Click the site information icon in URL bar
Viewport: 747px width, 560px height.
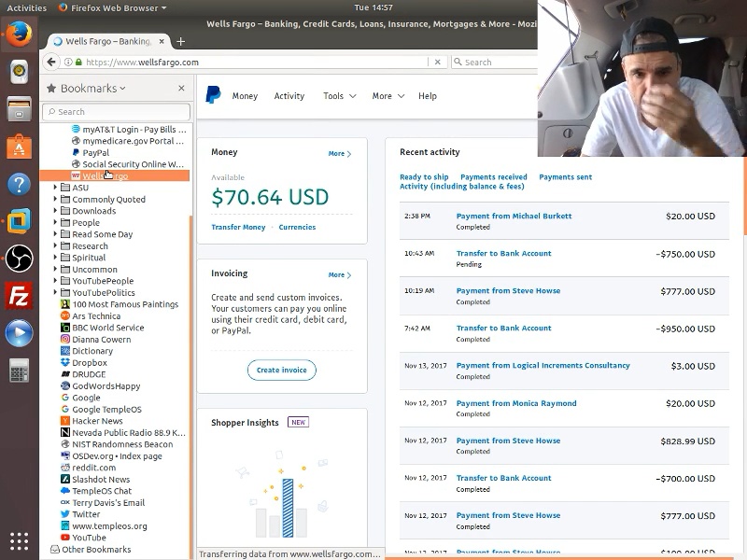(67, 62)
